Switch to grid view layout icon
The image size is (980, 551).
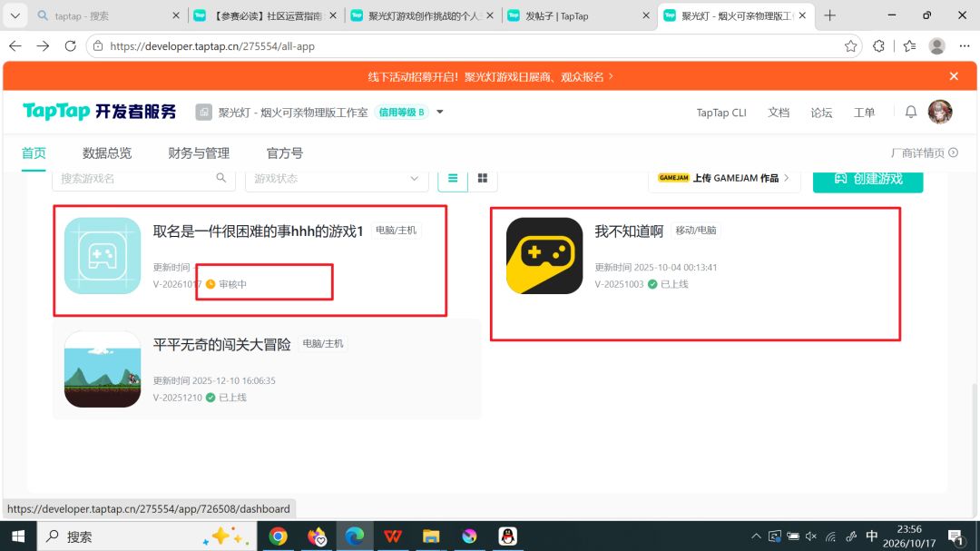coord(483,178)
